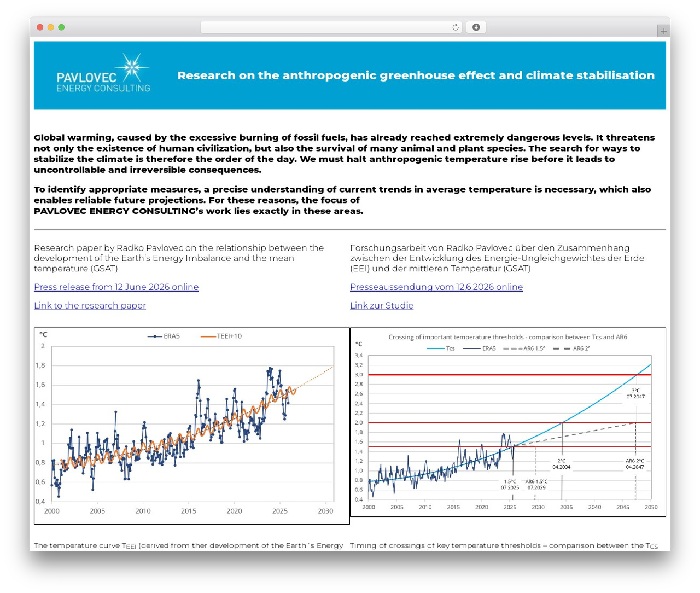Open the downloads button in toolbar

(476, 27)
